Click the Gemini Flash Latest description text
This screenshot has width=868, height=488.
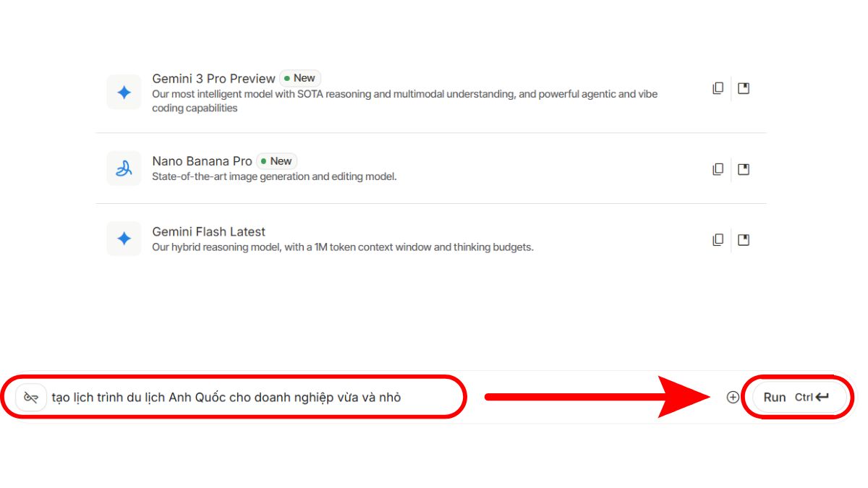(x=342, y=247)
